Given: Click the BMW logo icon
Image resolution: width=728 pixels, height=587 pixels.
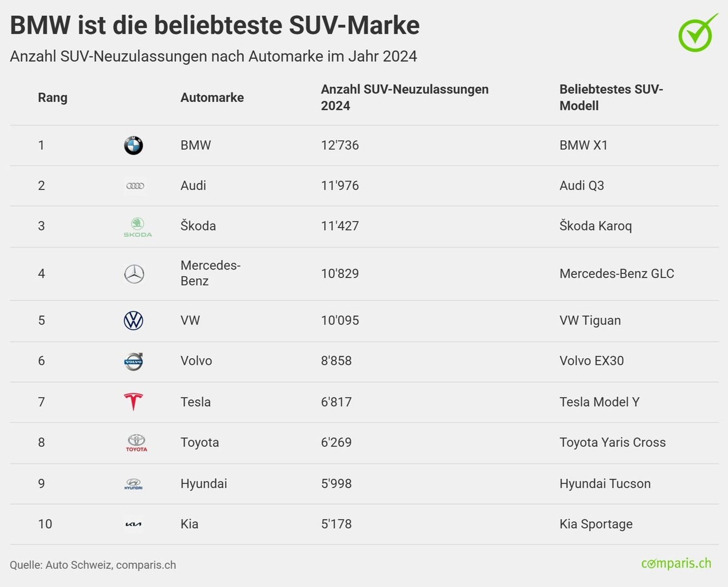Looking at the screenshot, I should 133,146.
